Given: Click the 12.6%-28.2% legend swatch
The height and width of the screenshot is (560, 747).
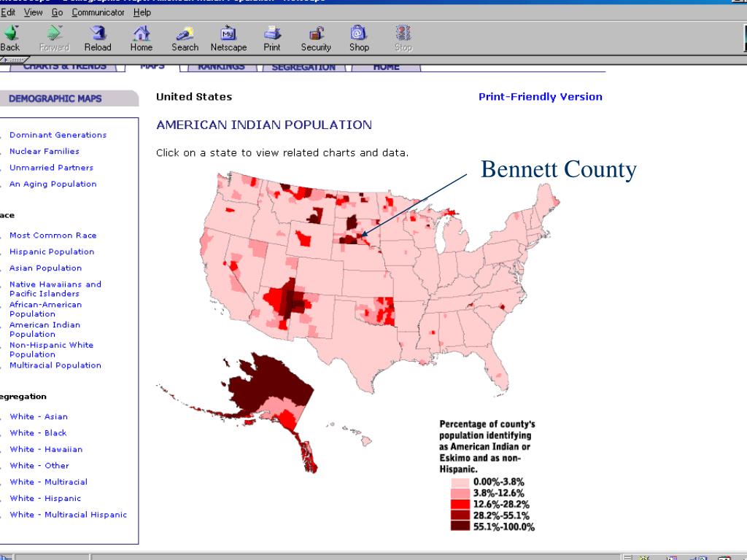Looking at the screenshot, I should [x=460, y=505].
